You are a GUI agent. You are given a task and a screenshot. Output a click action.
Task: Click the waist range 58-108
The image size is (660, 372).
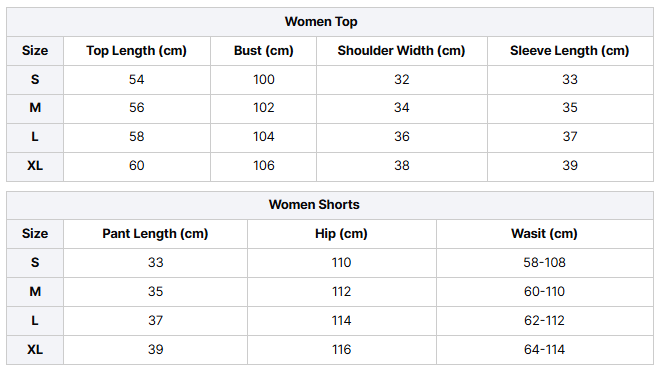[x=544, y=263]
